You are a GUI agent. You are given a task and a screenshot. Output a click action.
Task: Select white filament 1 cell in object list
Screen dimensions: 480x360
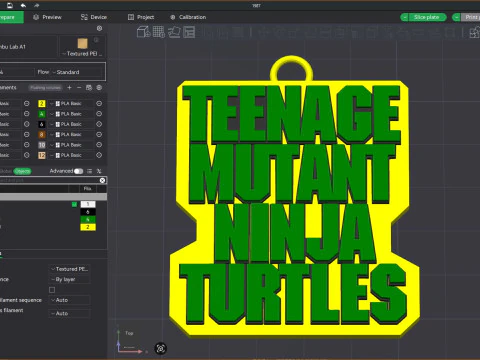88,204
